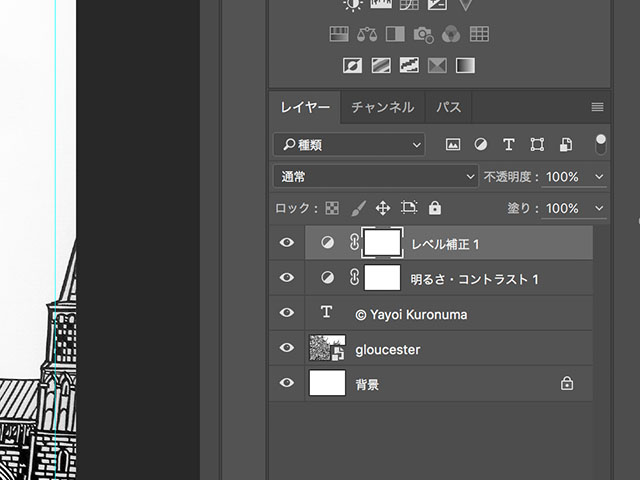Click link icon on 明るさ・コントラスト 1 layer

click(x=354, y=278)
